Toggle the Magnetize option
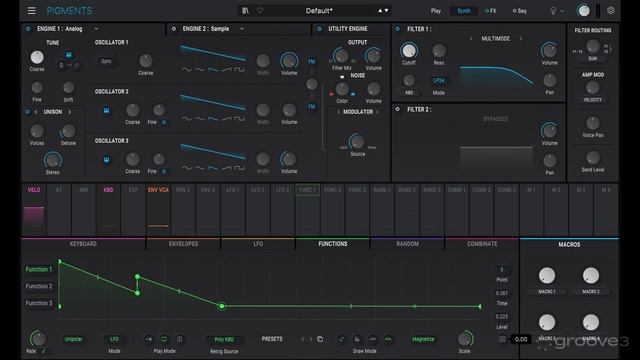The height and width of the screenshot is (360, 640). (423, 339)
